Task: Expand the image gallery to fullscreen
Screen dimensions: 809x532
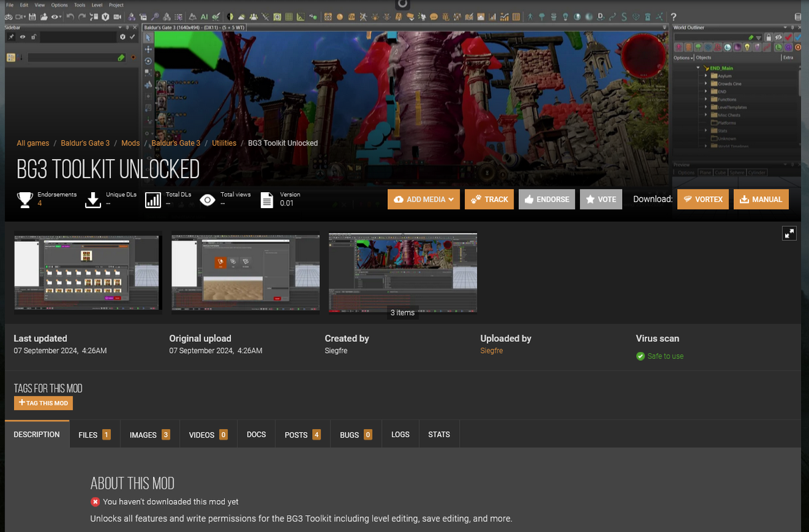Action: click(x=789, y=233)
